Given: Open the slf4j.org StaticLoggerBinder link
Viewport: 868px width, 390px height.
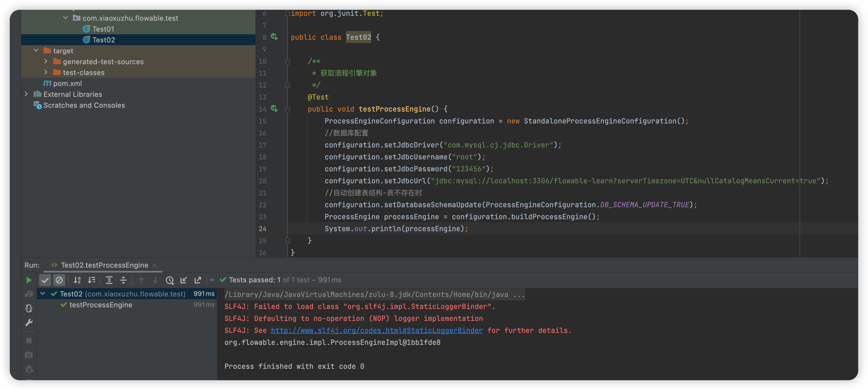Looking at the screenshot, I should (x=376, y=330).
